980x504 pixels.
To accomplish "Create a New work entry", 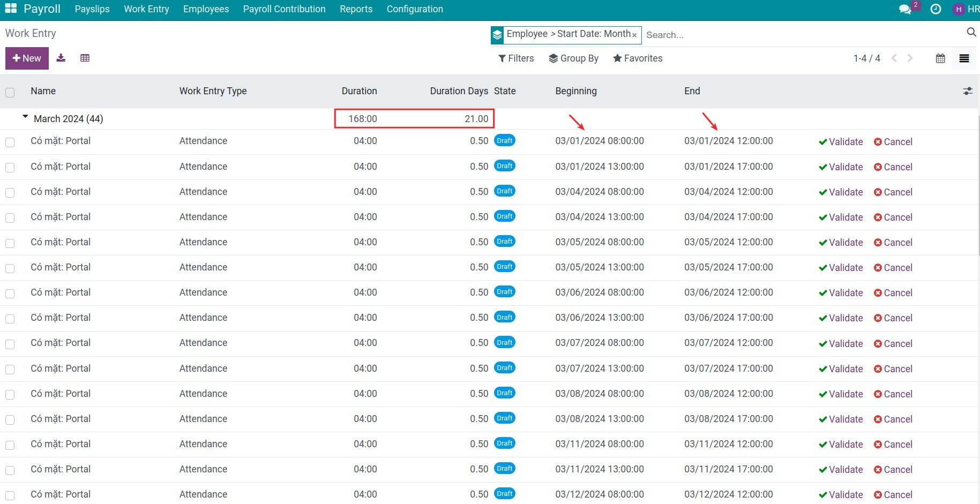I will 27,58.
